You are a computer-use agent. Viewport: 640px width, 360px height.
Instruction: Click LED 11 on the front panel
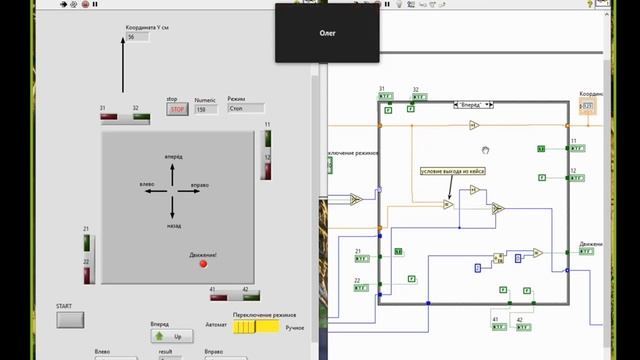[x=268, y=138]
